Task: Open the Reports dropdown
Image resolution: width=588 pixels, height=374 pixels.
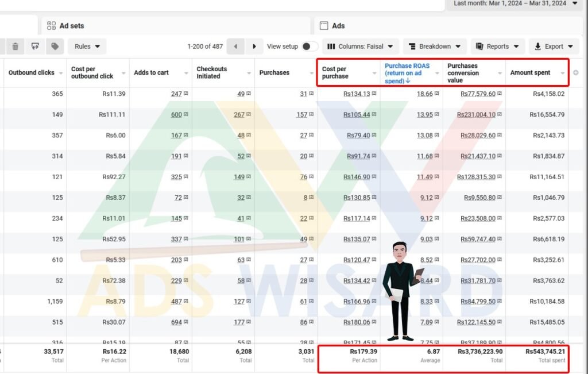Action: [x=497, y=46]
